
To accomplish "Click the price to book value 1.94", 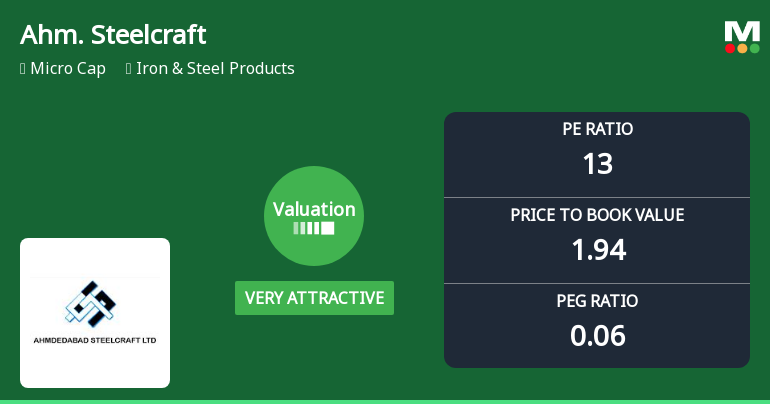I will coord(597,250).
